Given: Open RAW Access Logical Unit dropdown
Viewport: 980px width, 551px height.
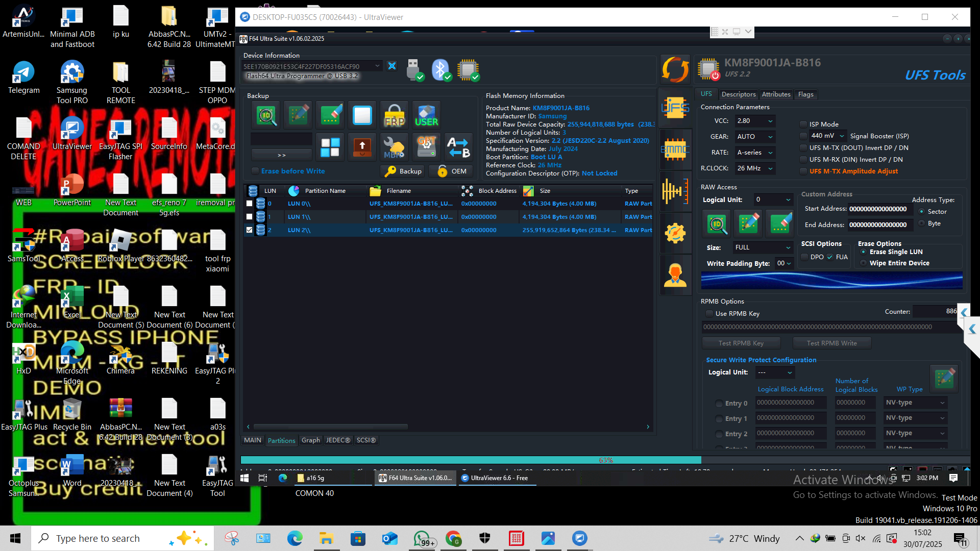Looking at the screenshot, I should [x=774, y=200].
